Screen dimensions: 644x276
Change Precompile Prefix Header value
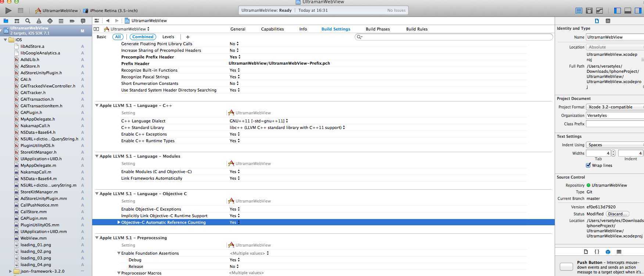(235, 57)
